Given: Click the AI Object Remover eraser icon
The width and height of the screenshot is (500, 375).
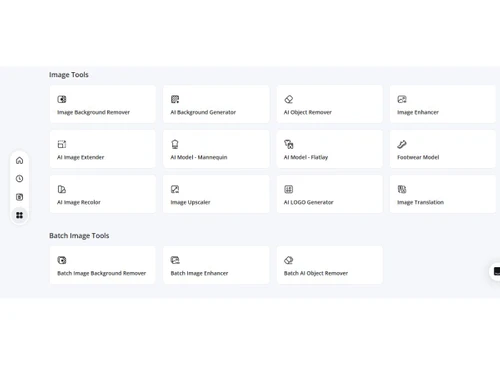Looking at the screenshot, I should pyautogui.click(x=289, y=99).
